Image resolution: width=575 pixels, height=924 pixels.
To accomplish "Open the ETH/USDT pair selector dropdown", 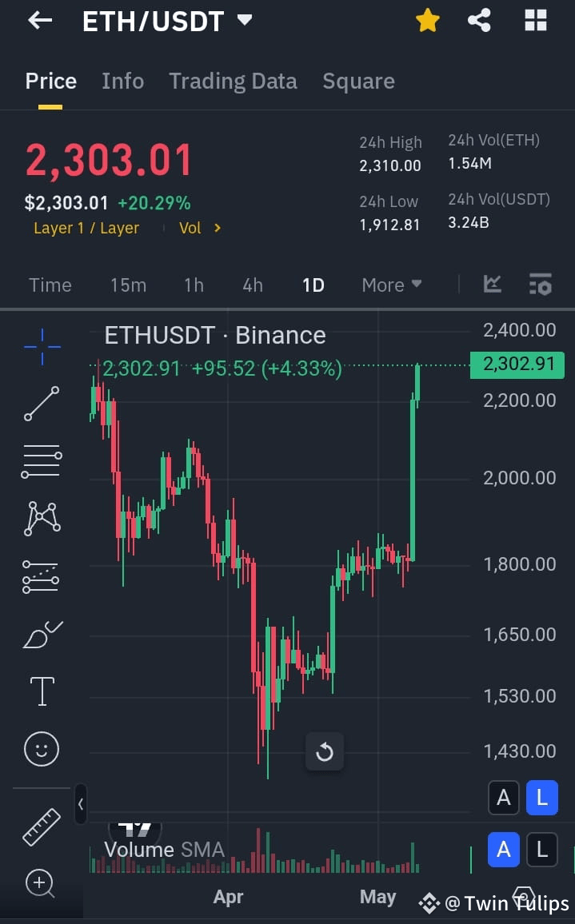I will 245,21.
